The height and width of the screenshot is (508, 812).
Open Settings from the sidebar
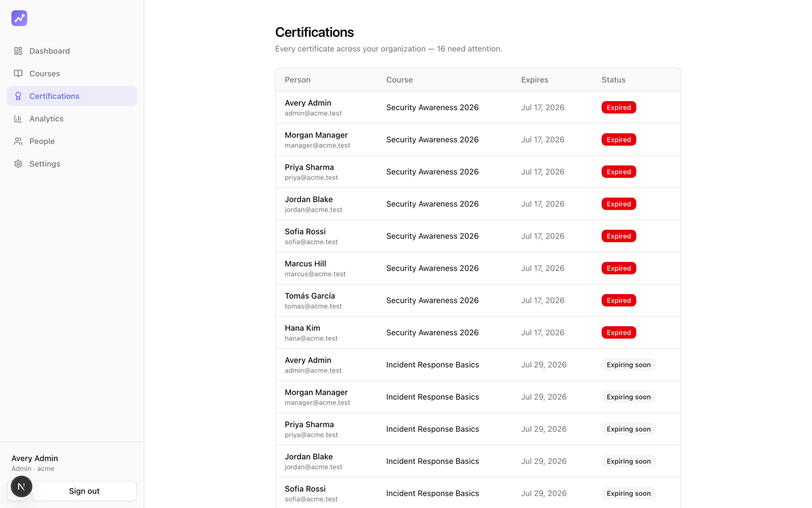(x=72, y=164)
